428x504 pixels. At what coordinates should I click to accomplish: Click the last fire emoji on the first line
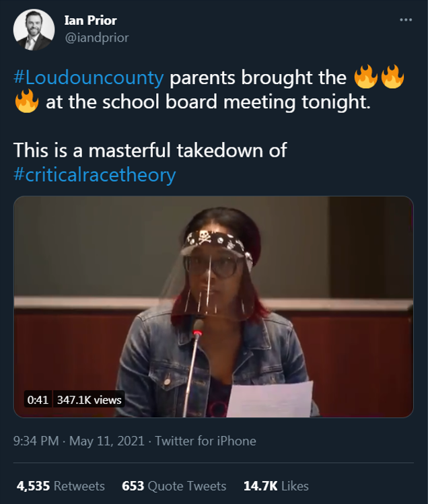point(392,77)
